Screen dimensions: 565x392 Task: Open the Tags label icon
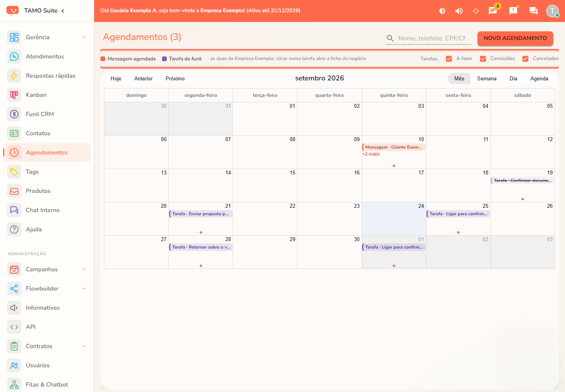pyautogui.click(x=14, y=172)
